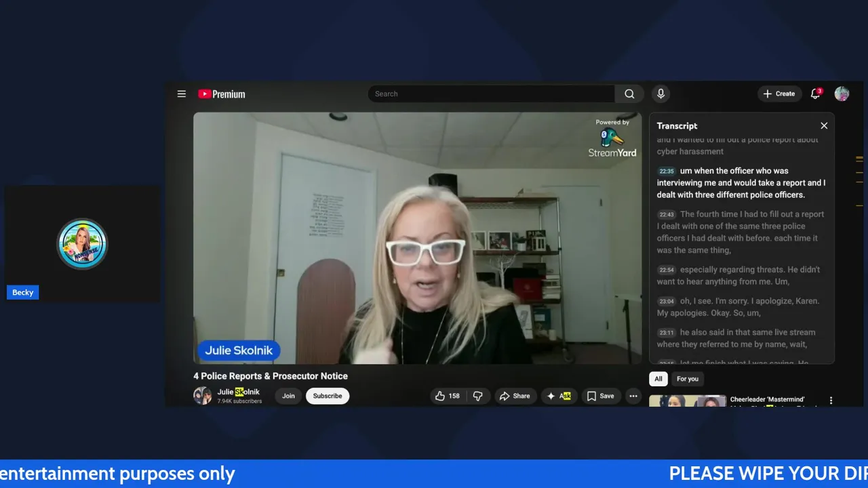The height and width of the screenshot is (488, 868).
Task: Open Julie Skolnik channel name link
Action: click(x=238, y=392)
